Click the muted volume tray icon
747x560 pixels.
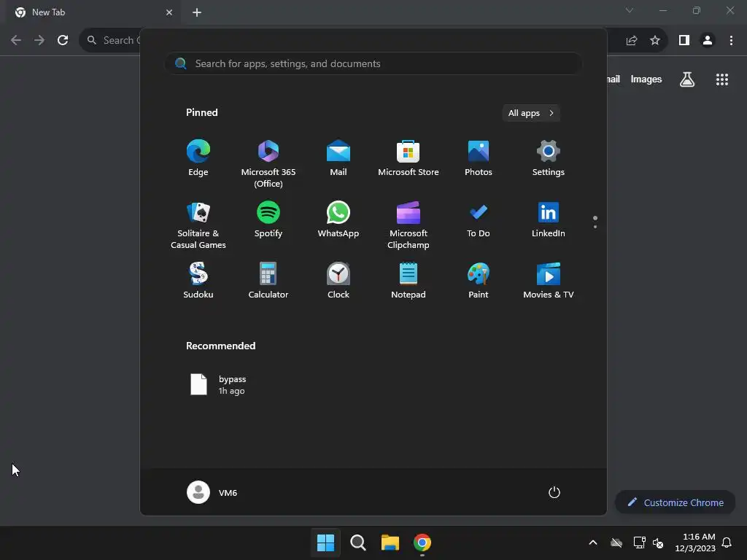pyautogui.click(x=658, y=542)
